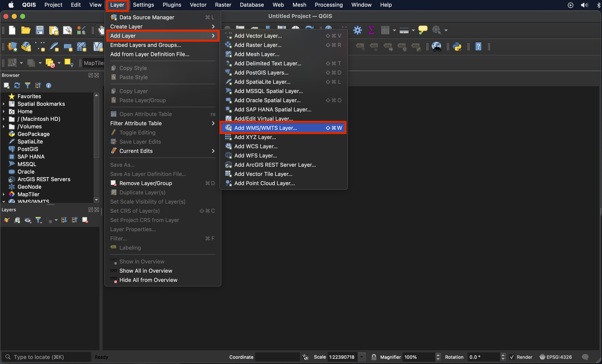Image resolution: width=602 pixels, height=364 pixels.
Task: Click the Help question mark toolbar icon
Action: pyautogui.click(x=478, y=46)
